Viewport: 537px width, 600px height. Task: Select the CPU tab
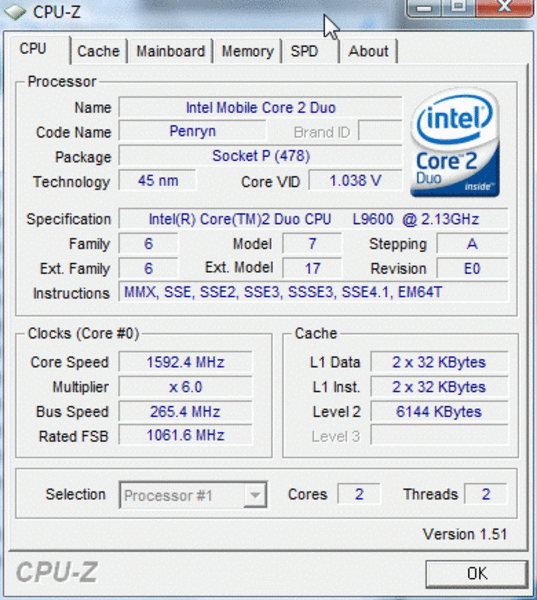coord(33,49)
